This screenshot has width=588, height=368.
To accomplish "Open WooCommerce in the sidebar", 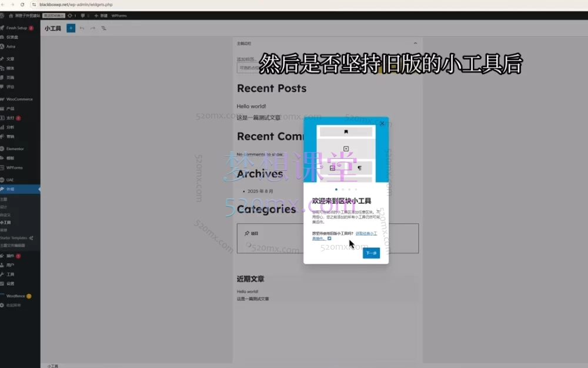I will 20,99.
